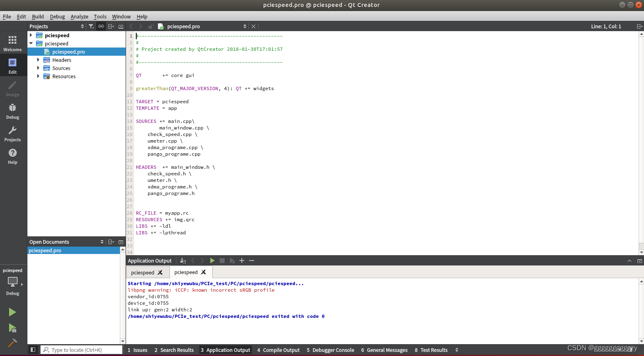Screen dimensions: 644x356
Task: Filter the Projects tree
Action: (91, 26)
